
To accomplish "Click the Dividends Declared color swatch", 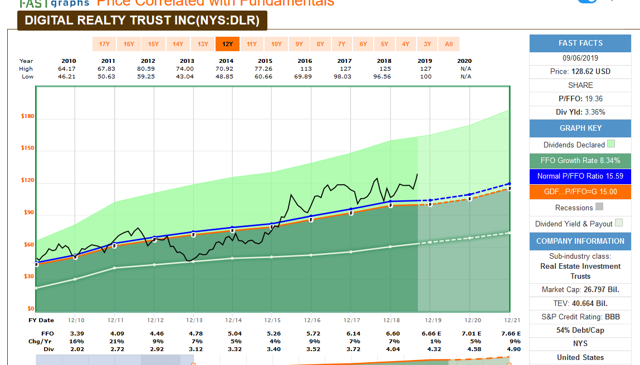I will pos(611,144).
